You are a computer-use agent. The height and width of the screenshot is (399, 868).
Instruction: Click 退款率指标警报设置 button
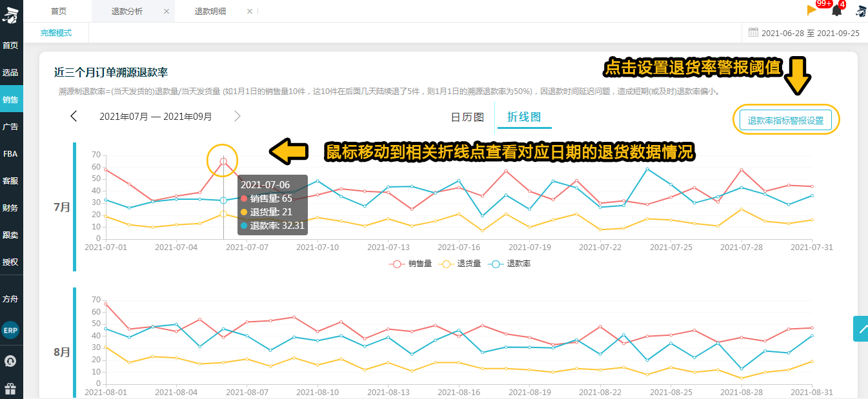click(785, 121)
